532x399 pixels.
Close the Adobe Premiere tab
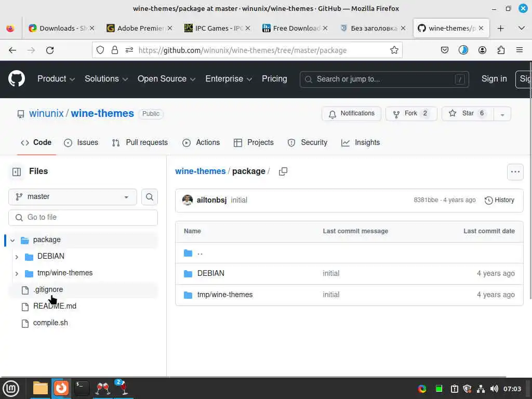(170, 28)
